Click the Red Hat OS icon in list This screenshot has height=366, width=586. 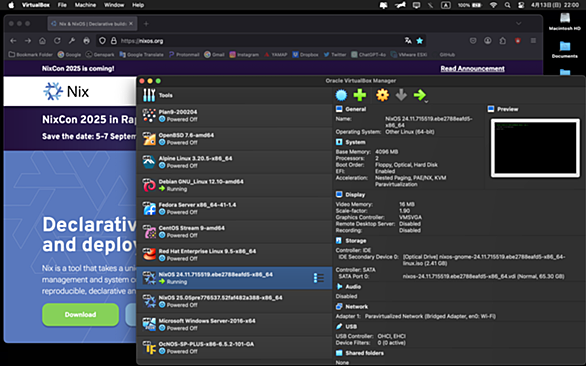tap(149, 255)
